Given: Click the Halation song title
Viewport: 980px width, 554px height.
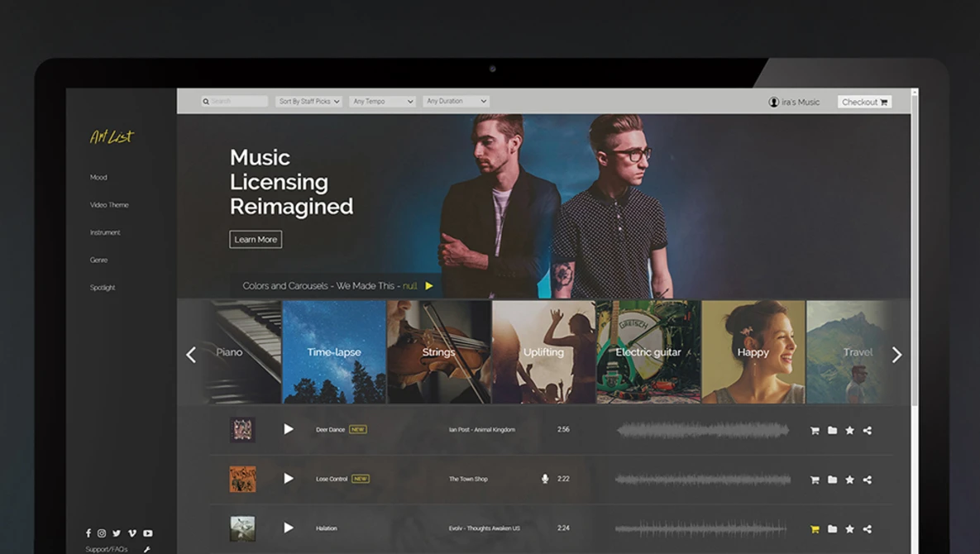Looking at the screenshot, I should pyautogui.click(x=326, y=528).
